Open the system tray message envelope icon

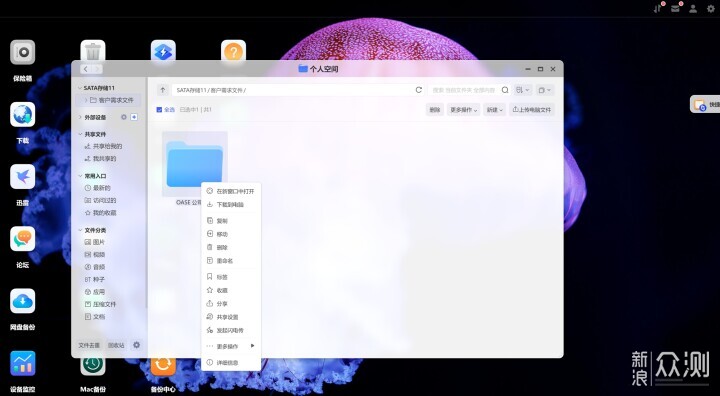pos(675,8)
